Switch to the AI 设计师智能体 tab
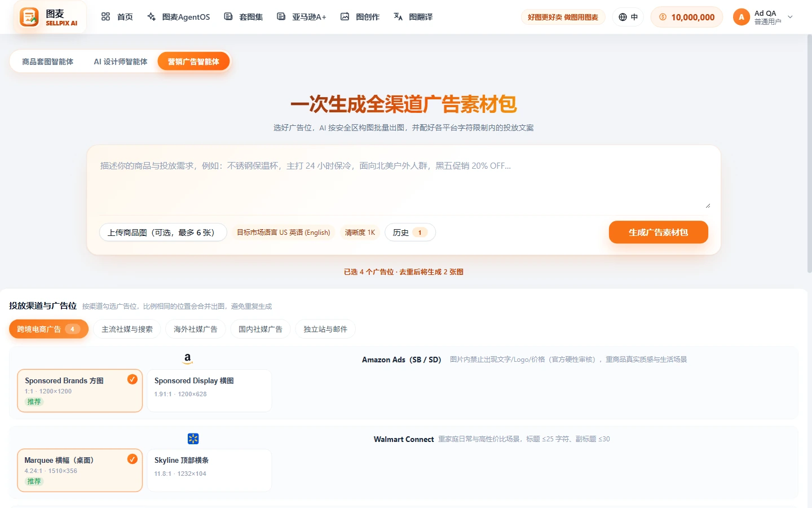 point(121,62)
